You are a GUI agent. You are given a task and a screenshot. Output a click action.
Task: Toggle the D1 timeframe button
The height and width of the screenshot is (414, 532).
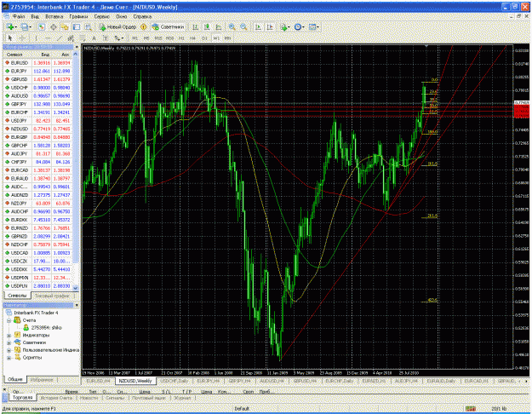coord(204,38)
